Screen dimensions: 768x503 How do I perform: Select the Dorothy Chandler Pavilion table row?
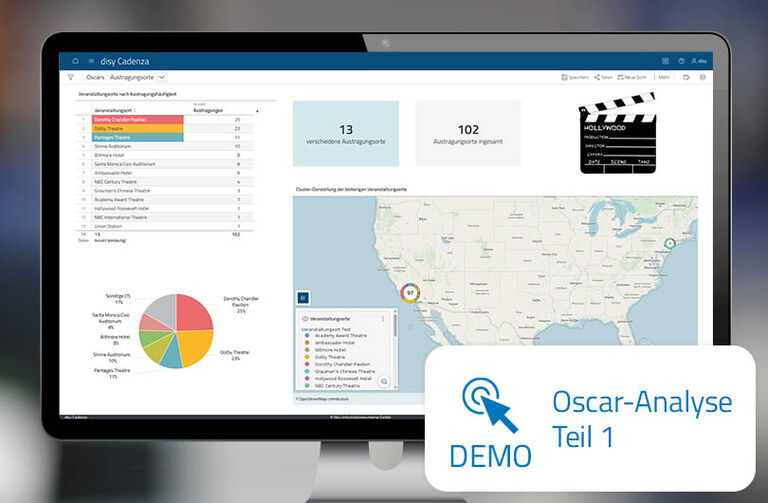[x=166, y=120]
